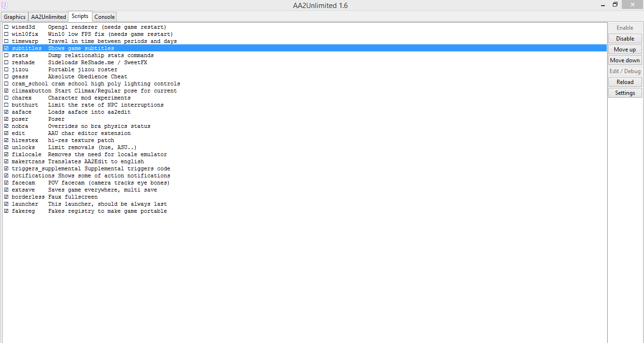Untick the makertrans script checkbox
This screenshot has height=343, width=644.
tap(6, 161)
